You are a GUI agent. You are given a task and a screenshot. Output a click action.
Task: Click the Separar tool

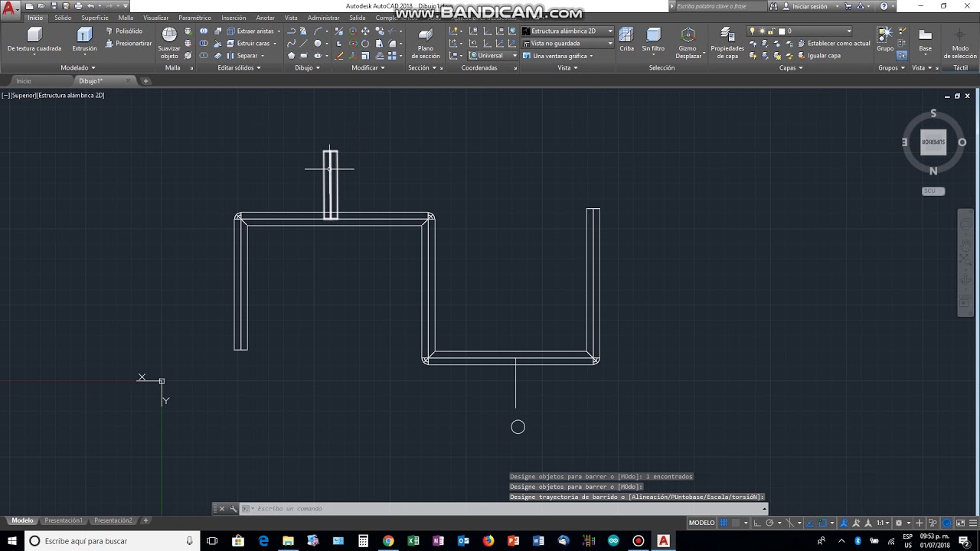(x=243, y=55)
